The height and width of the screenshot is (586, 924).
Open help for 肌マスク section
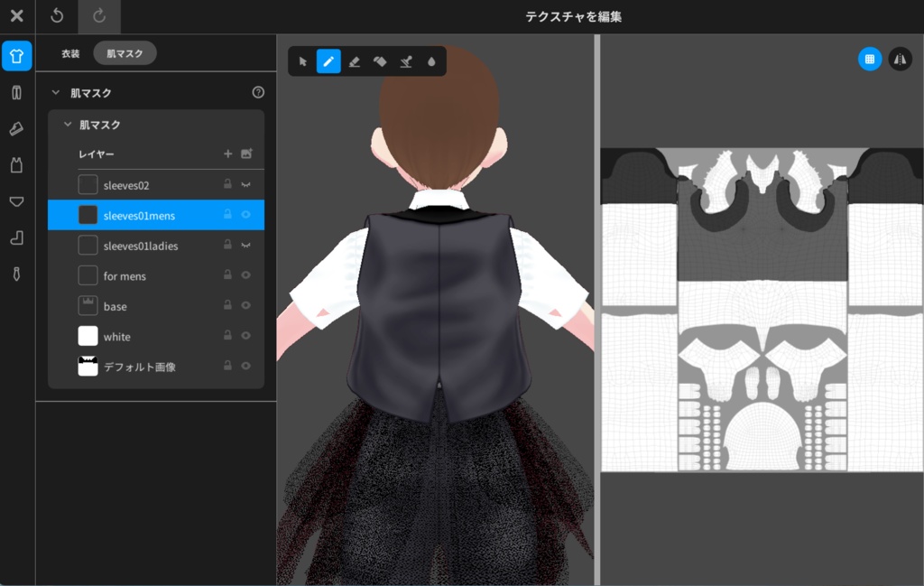258,92
